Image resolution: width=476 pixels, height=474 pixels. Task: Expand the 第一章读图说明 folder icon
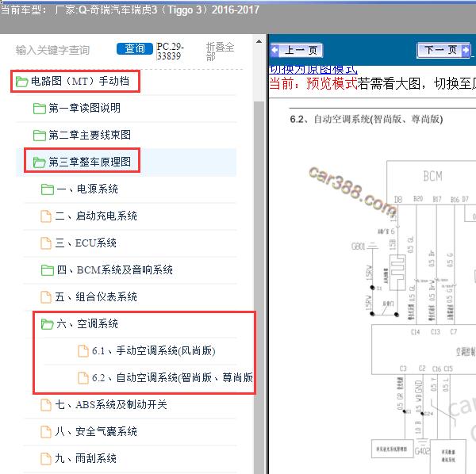[x=40, y=109]
